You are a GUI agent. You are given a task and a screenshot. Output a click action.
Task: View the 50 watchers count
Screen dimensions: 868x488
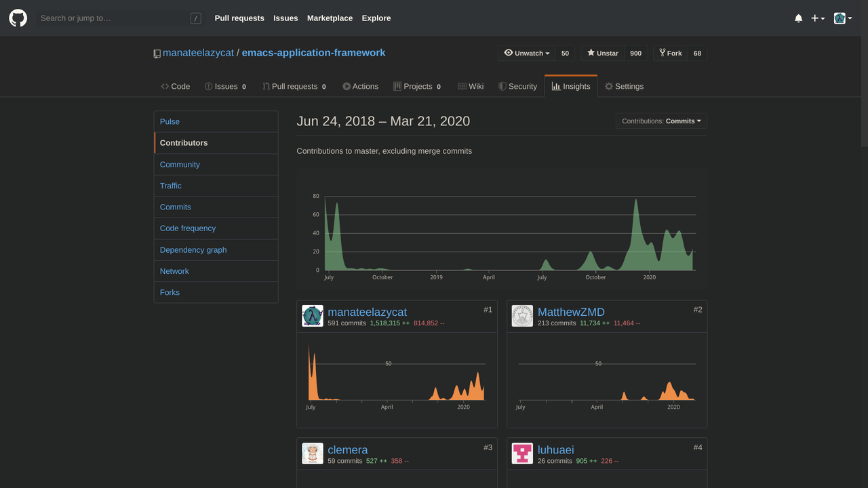coord(566,53)
